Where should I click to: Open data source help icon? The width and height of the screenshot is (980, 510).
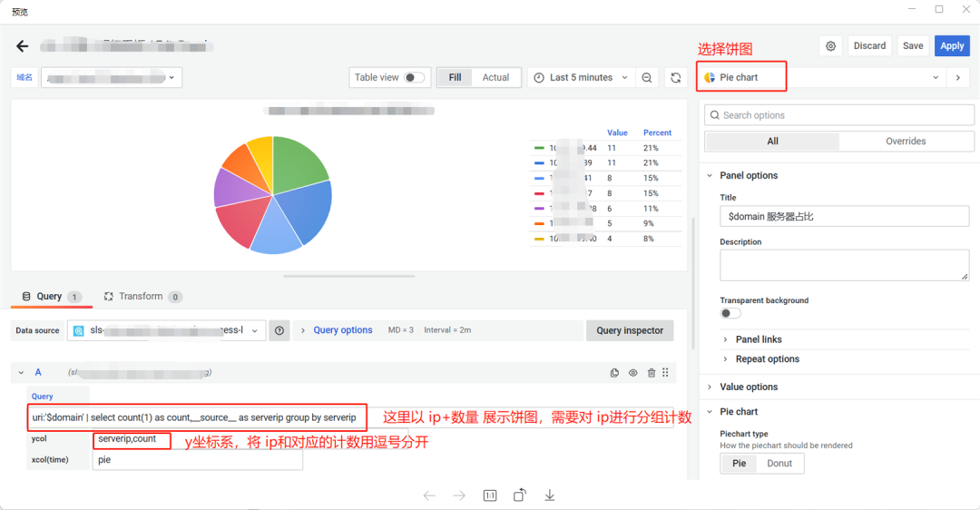[279, 330]
